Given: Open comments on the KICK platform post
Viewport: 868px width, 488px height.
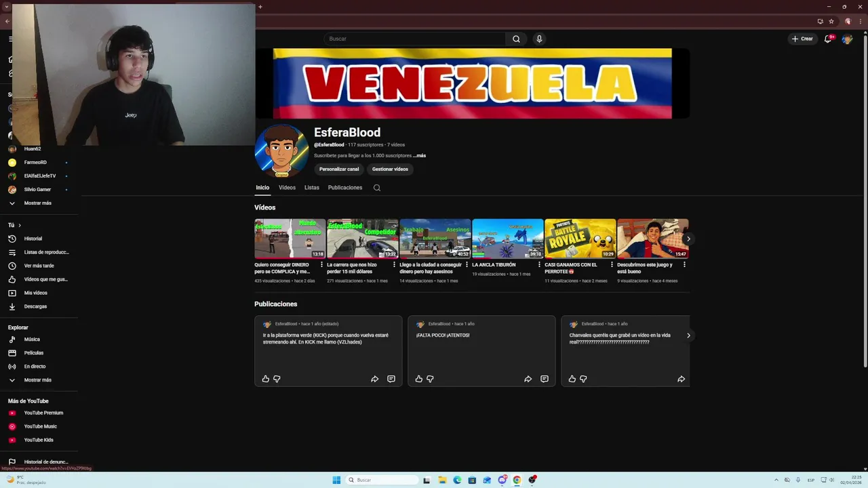Looking at the screenshot, I should click(391, 379).
